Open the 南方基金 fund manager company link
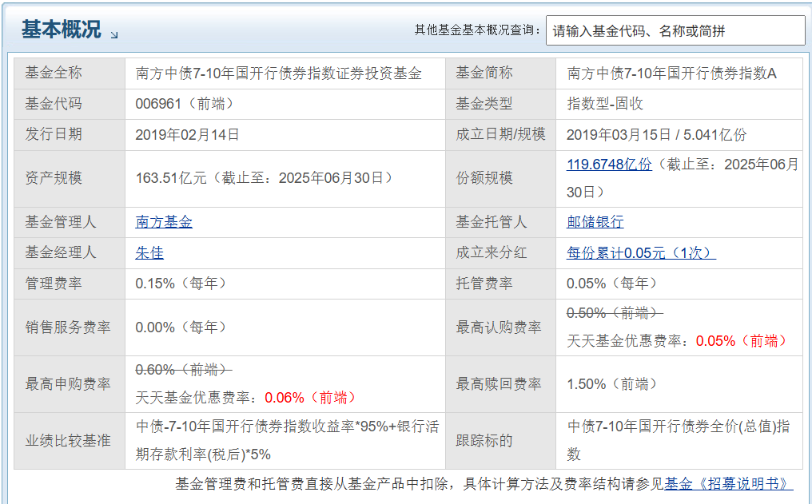 (164, 222)
